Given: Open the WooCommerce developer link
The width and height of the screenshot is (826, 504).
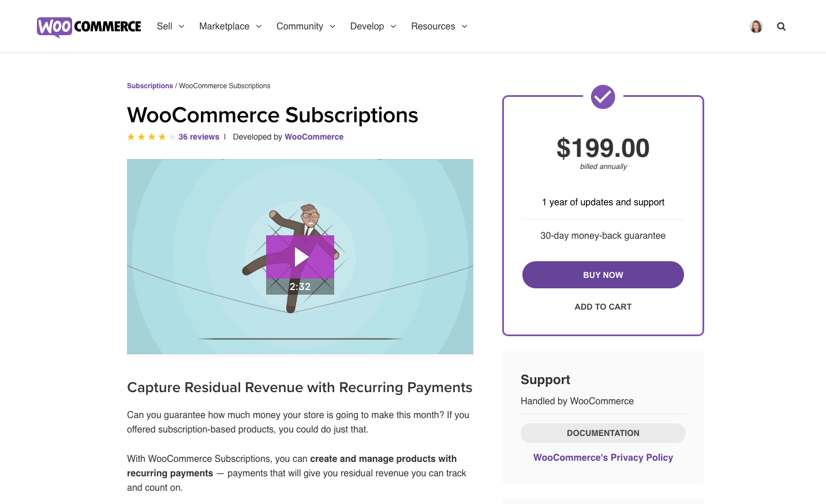Looking at the screenshot, I should pos(314,137).
